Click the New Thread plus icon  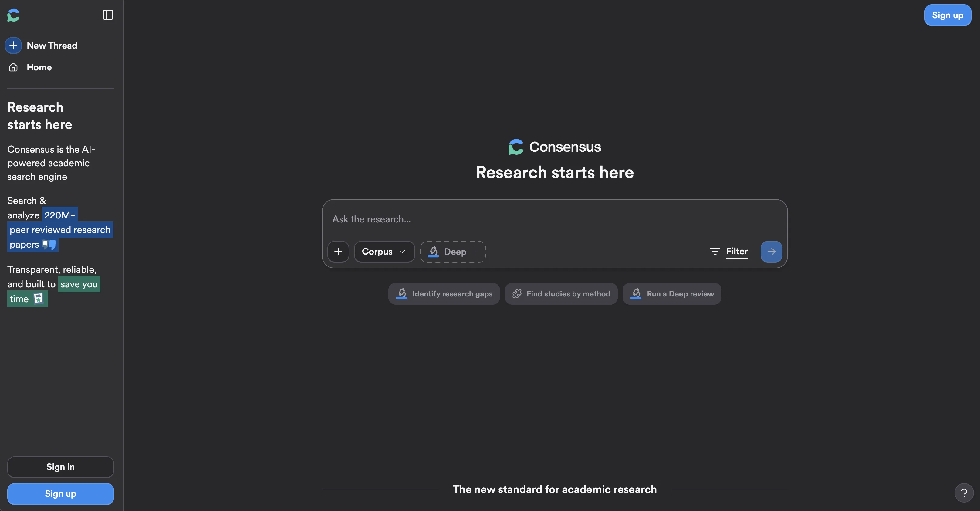(13, 45)
